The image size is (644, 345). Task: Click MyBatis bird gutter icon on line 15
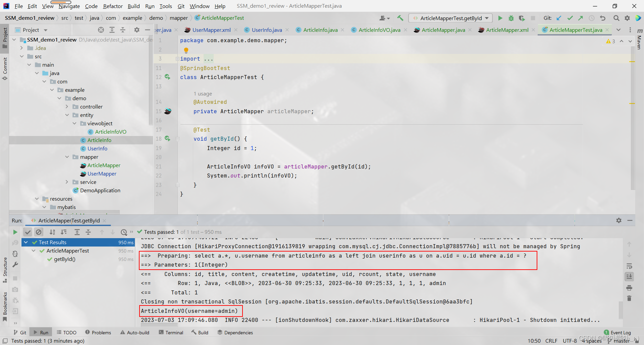click(168, 111)
